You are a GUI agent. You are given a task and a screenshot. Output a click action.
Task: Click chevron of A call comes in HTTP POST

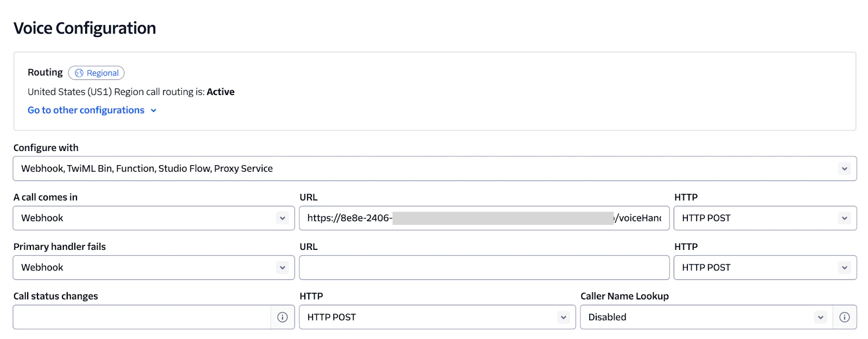coord(844,218)
